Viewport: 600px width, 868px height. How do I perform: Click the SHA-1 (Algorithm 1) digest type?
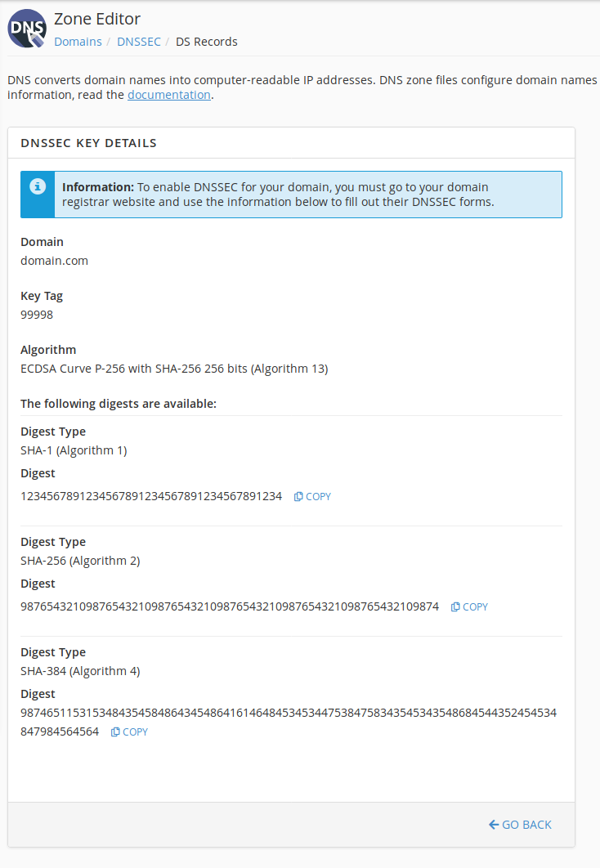point(74,450)
